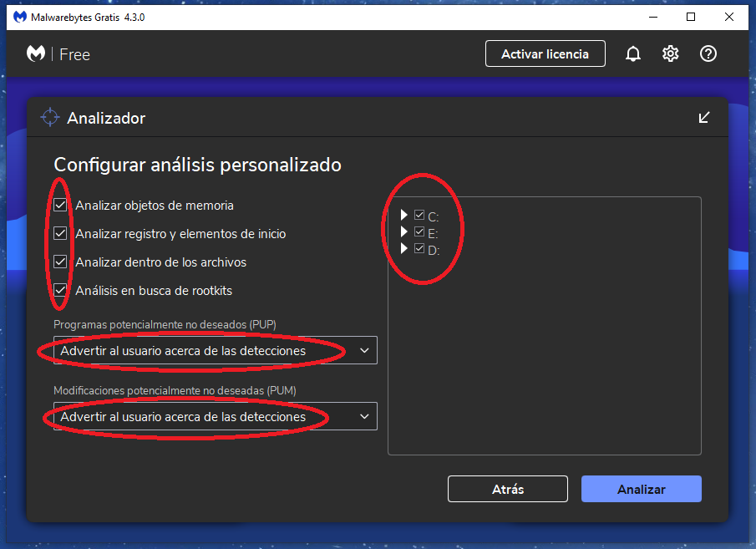Open the PUP detections dropdown
The image size is (756, 549).
pos(215,350)
